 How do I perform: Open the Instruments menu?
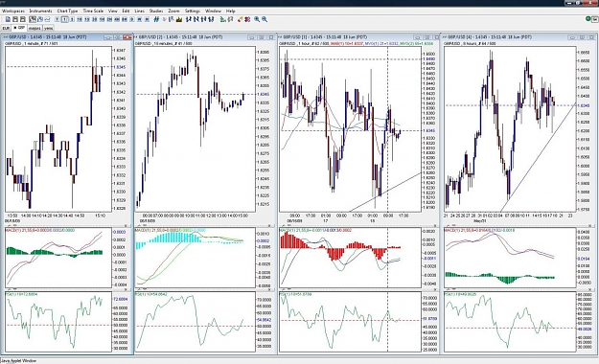[x=40, y=11]
